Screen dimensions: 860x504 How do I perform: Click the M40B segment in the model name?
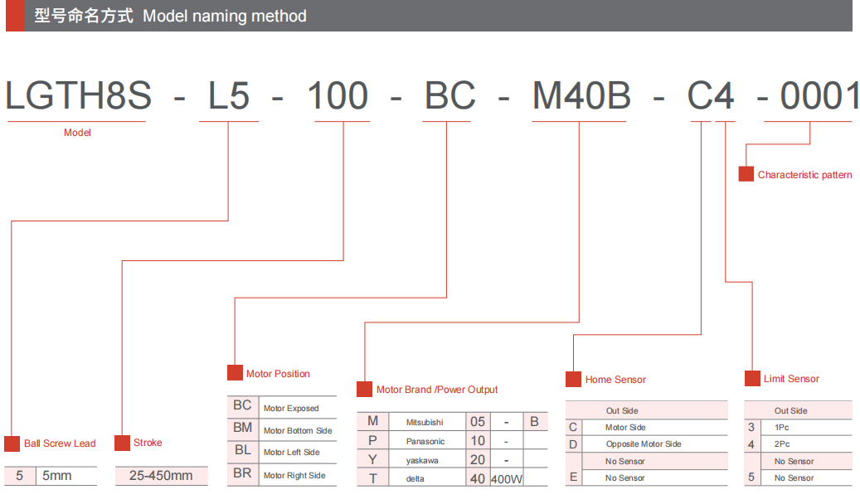(x=581, y=96)
